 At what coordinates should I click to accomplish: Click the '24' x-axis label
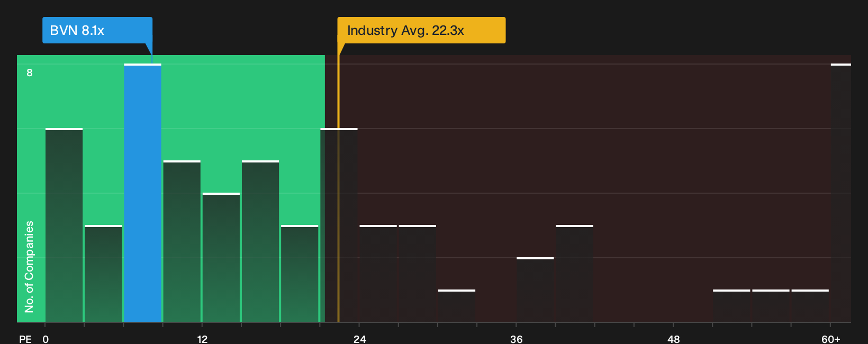coord(359,339)
